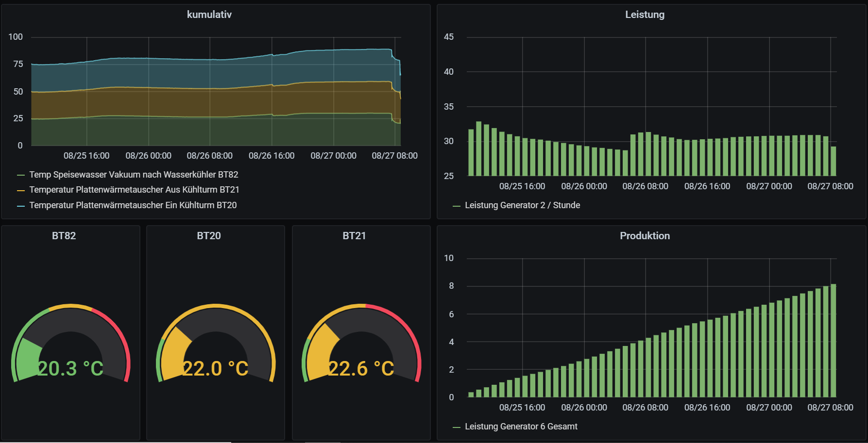The width and height of the screenshot is (868, 443).
Task: Open the kumulativ panel title menu
Action: click(209, 15)
